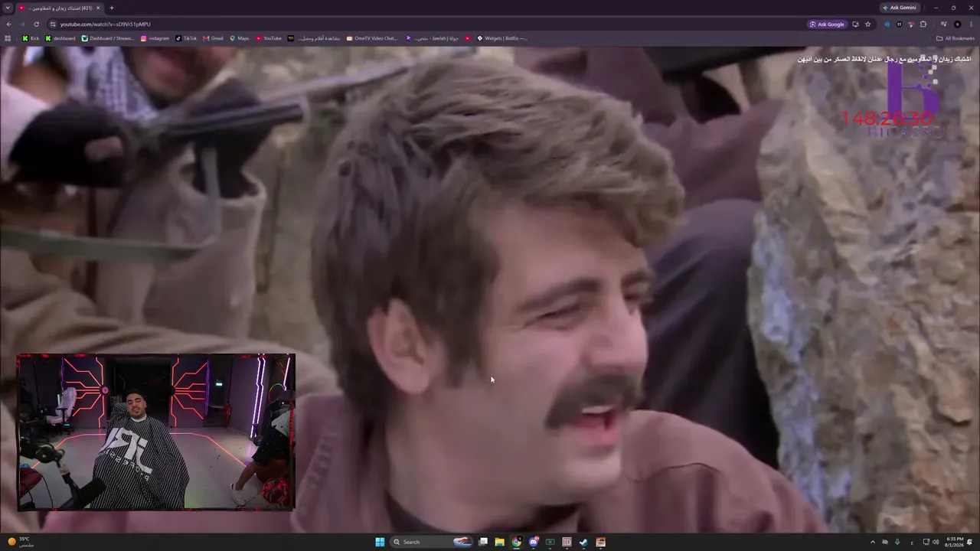Open the orange app at taskbar end
Viewport: 980px width, 551px height.
600,542
